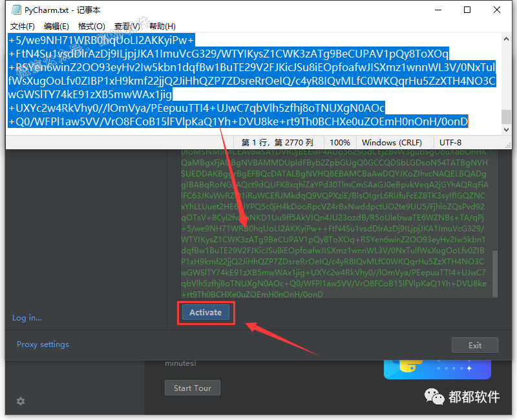Viewport: 517px width, 420px height.
Task: Open Proxy settings link
Action: pyautogui.click(x=43, y=344)
